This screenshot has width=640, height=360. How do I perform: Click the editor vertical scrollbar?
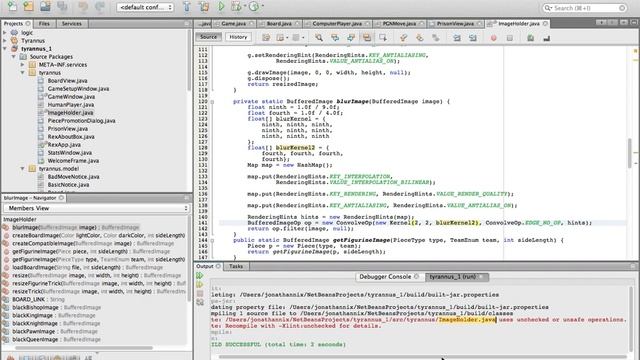(x=630, y=153)
